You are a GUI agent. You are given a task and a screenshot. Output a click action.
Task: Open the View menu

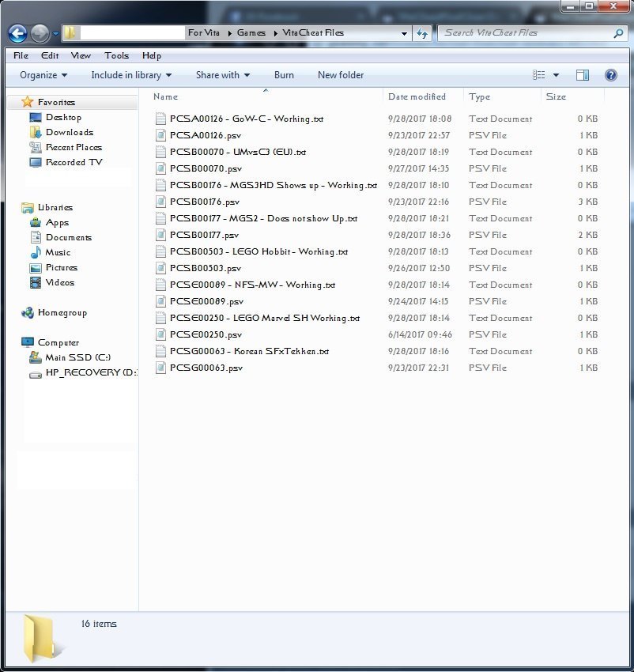(81, 55)
